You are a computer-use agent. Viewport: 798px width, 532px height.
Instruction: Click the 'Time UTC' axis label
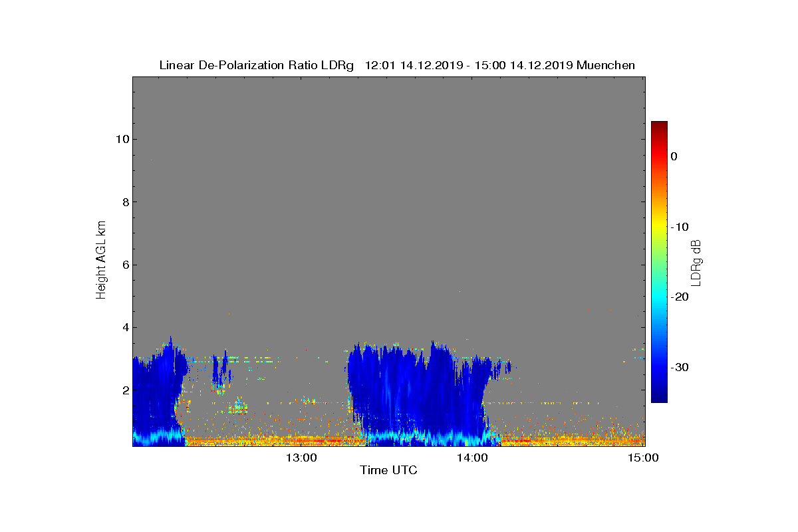point(388,470)
